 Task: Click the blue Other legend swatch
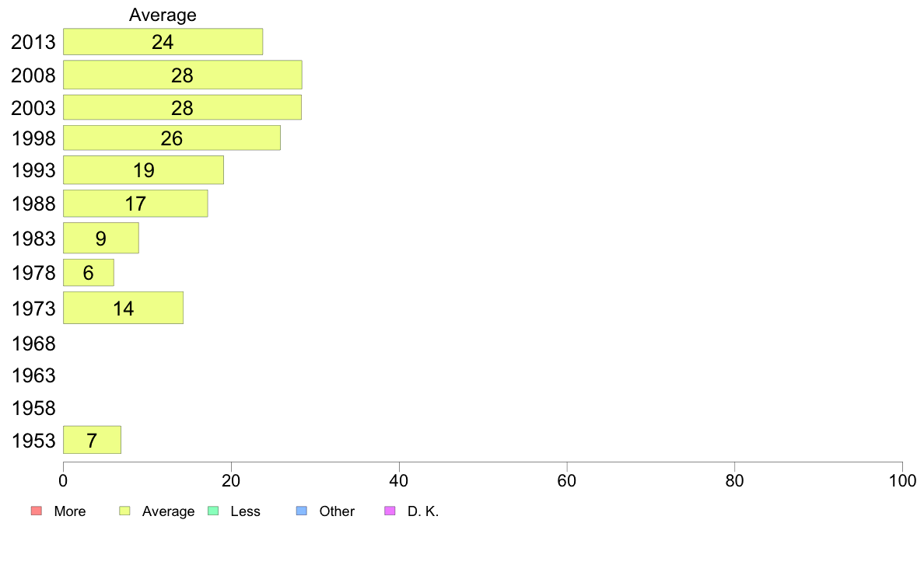(x=301, y=511)
